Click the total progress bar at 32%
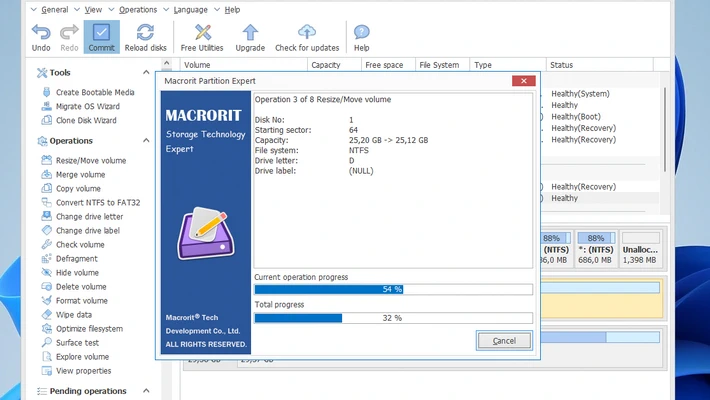The width and height of the screenshot is (710, 400). [x=393, y=318]
